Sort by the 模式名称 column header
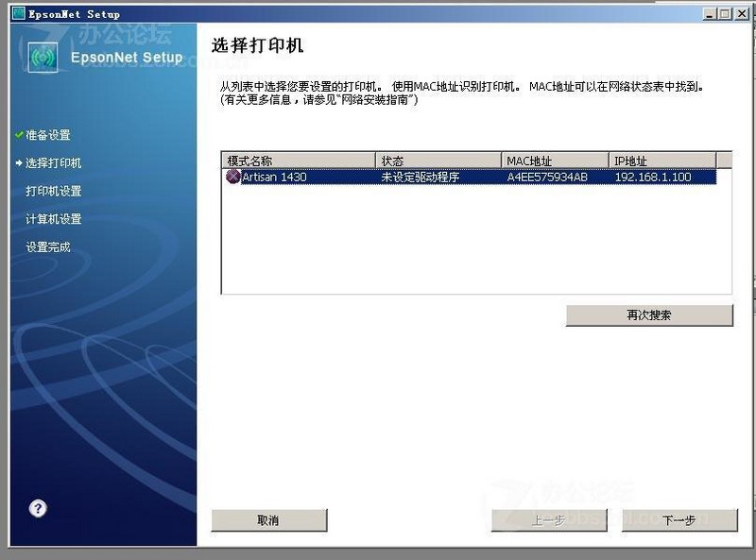 pos(299,161)
